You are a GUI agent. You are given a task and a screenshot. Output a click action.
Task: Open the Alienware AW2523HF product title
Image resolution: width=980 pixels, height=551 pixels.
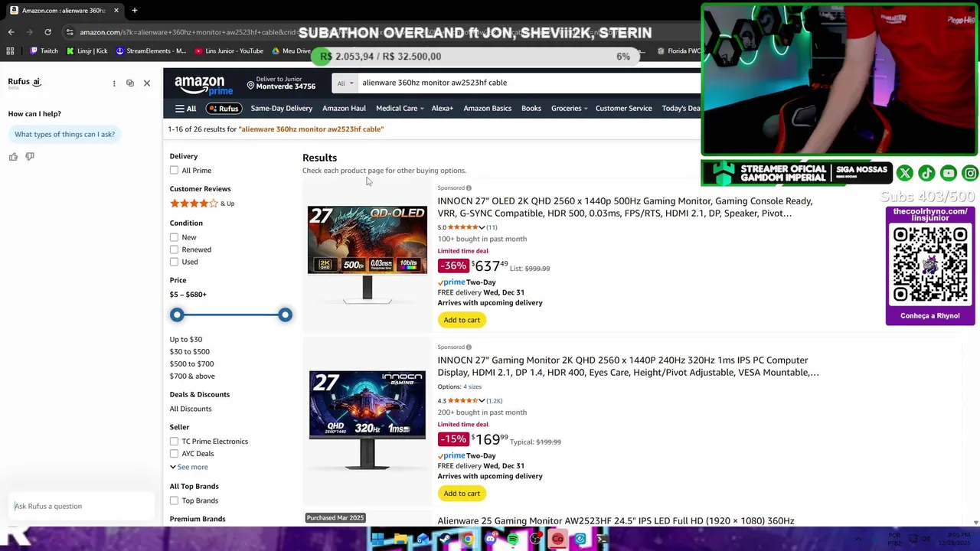pos(616,521)
